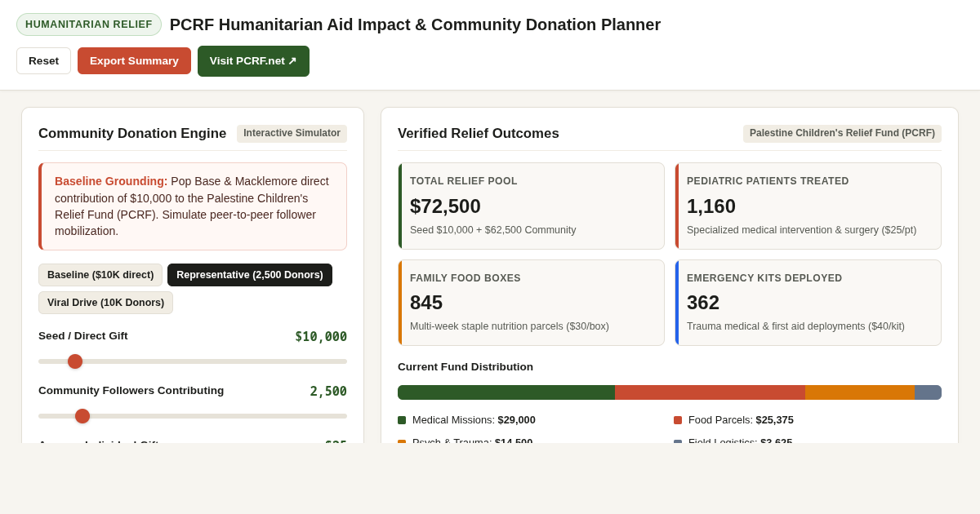The height and width of the screenshot is (514, 980).
Task: Select Baseline ($10K direct) preset
Action: 100,275
